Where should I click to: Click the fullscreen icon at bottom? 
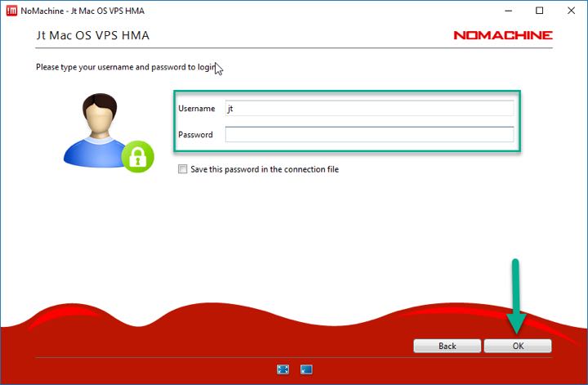pos(283,369)
